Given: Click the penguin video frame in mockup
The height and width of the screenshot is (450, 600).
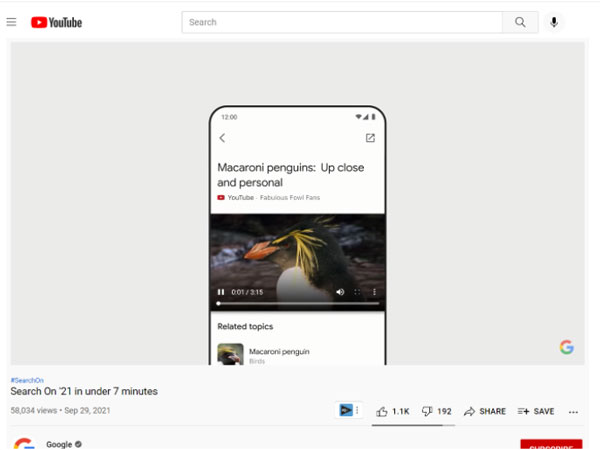Looking at the screenshot, I should [x=298, y=262].
